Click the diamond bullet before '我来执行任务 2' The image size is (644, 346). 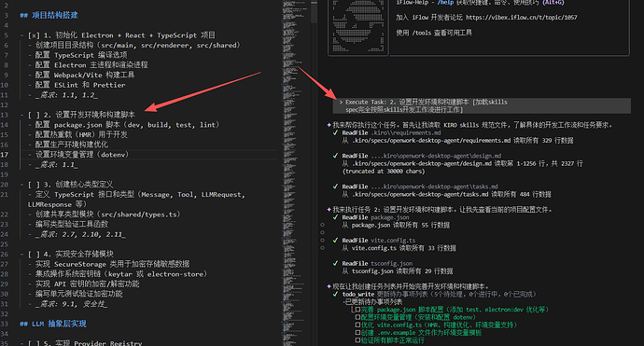coord(329,210)
